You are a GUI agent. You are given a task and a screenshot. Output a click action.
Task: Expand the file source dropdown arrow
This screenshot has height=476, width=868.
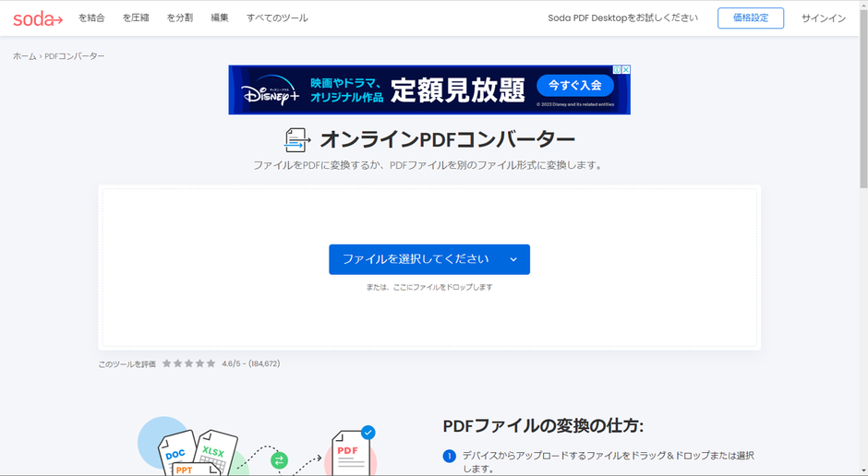click(513, 259)
